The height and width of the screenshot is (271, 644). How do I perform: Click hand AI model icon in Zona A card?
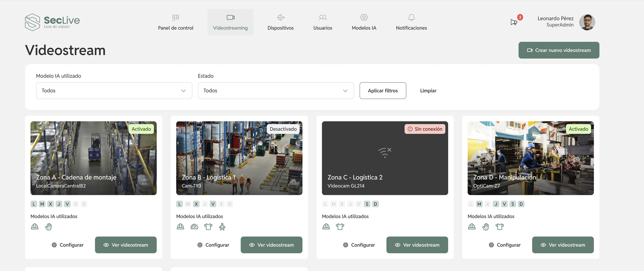(49, 227)
